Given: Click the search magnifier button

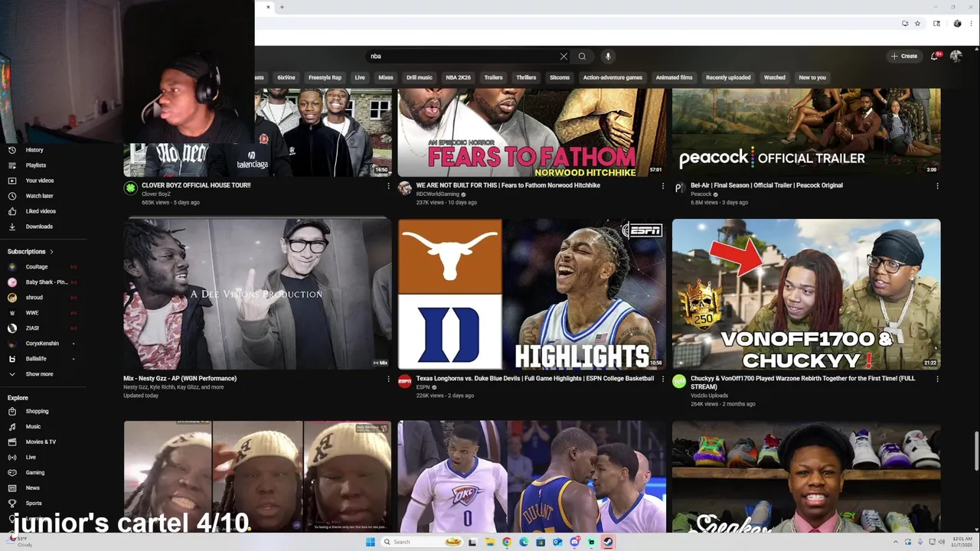Looking at the screenshot, I should pos(582,56).
